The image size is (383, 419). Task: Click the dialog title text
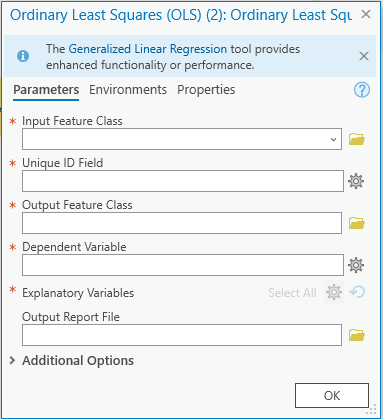pyautogui.click(x=181, y=15)
